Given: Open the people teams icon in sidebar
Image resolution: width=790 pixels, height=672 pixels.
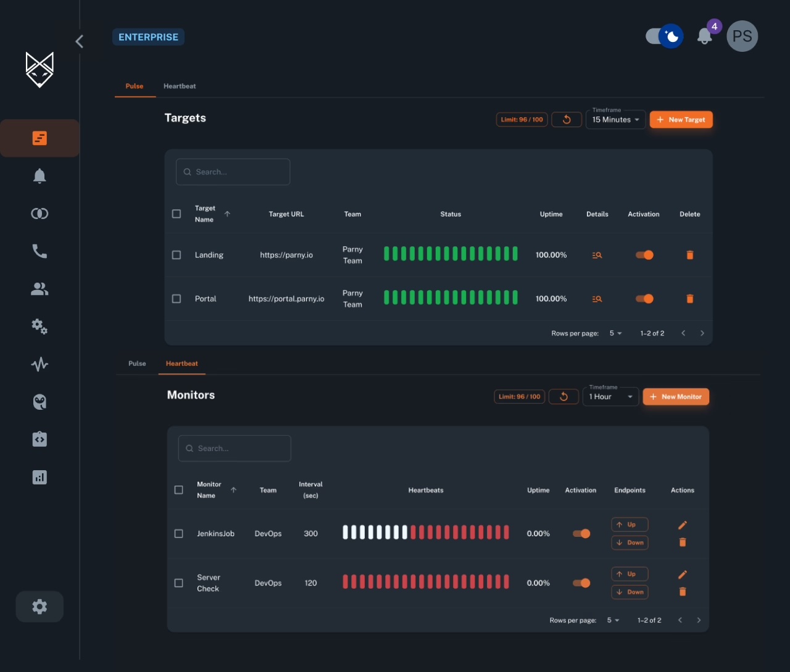Looking at the screenshot, I should pyautogui.click(x=39, y=289).
